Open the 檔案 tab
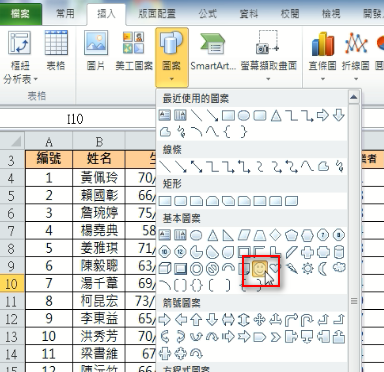The image size is (384, 372). pos(21,14)
